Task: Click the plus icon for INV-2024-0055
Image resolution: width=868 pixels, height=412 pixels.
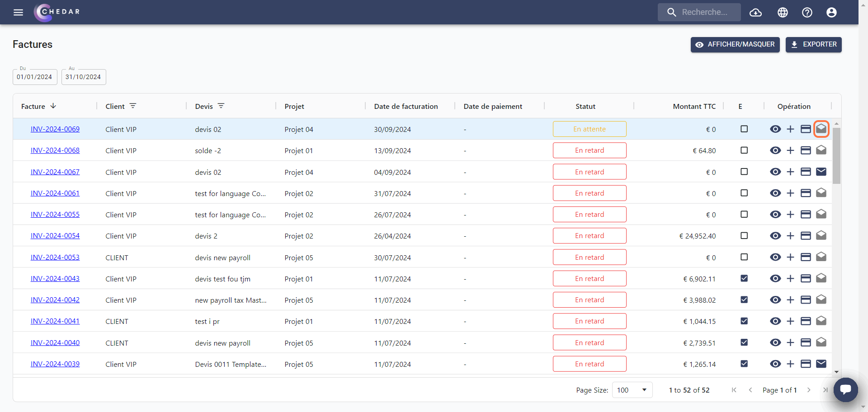Action: tap(790, 214)
